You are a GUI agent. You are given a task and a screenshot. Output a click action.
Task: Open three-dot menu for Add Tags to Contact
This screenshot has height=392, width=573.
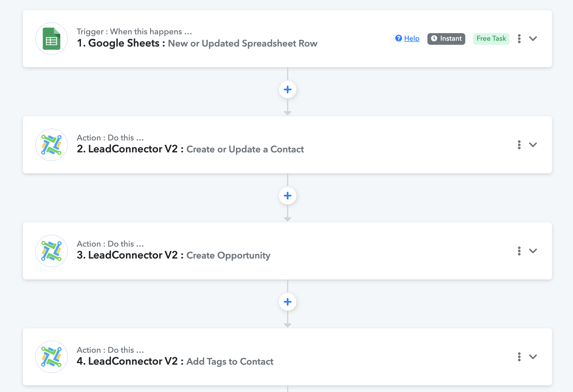[519, 357]
